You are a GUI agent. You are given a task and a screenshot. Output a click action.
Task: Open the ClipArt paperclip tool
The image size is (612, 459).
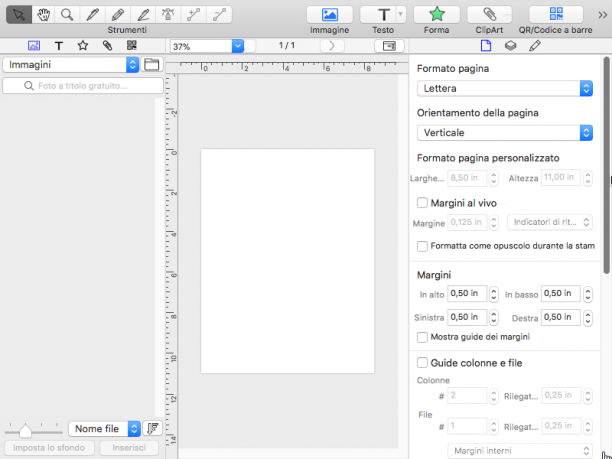[x=489, y=15]
